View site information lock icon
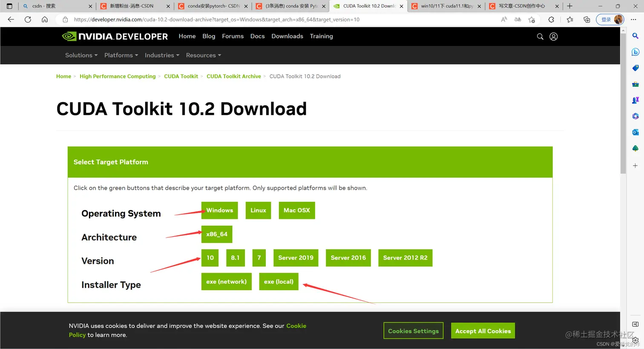 [65, 20]
